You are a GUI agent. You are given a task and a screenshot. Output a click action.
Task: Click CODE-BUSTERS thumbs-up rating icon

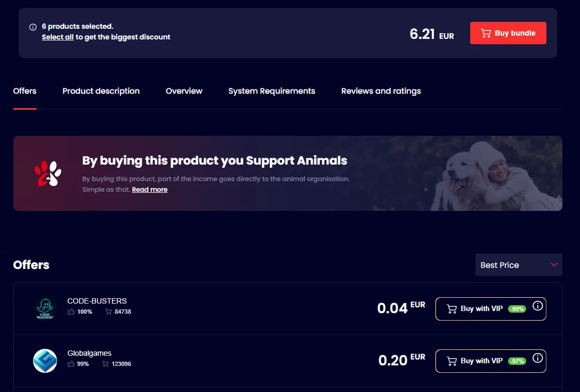tap(71, 312)
